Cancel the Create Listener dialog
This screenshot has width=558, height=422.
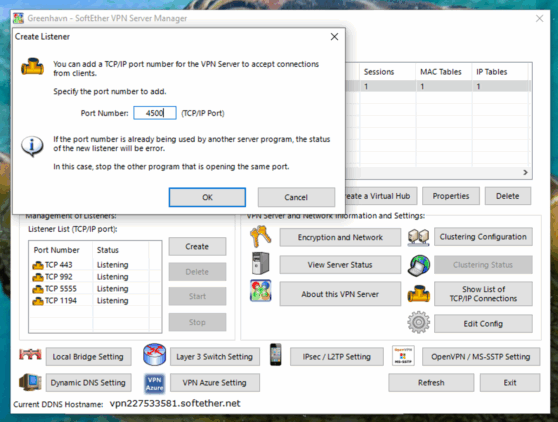pyautogui.click(x=296, y=197)
